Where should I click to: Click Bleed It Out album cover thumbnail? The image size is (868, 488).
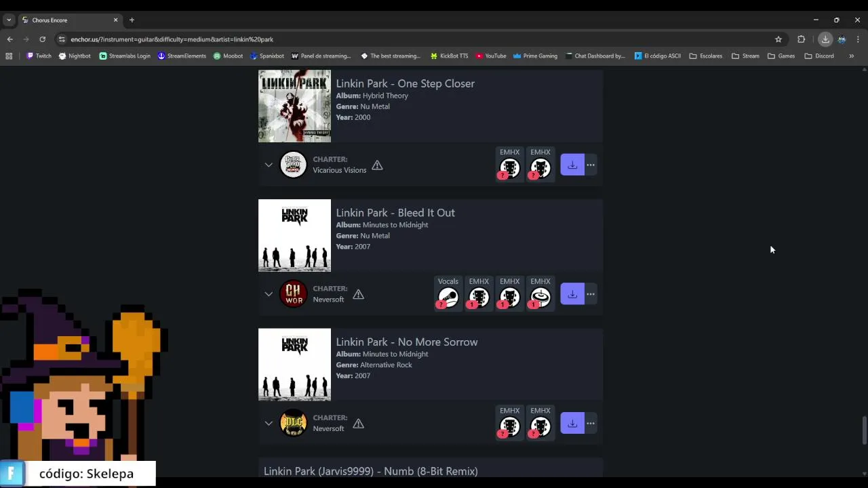[x=294, y=235]
